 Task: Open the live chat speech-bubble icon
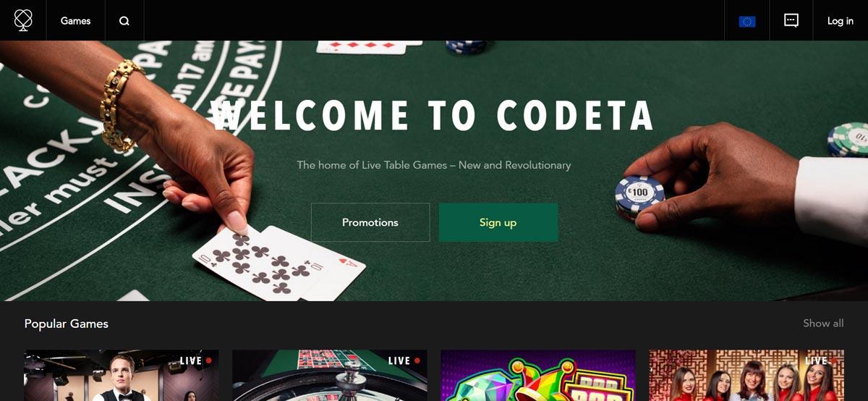click(791, 21)
